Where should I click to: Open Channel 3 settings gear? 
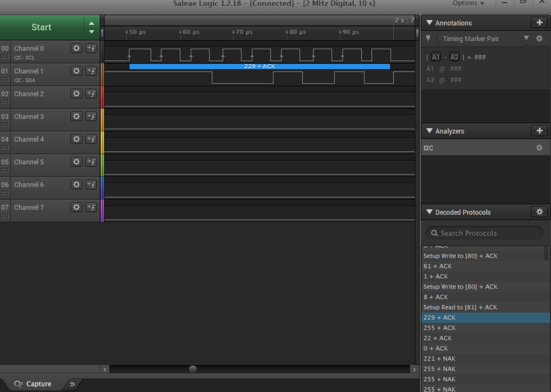tap(76, 116)
